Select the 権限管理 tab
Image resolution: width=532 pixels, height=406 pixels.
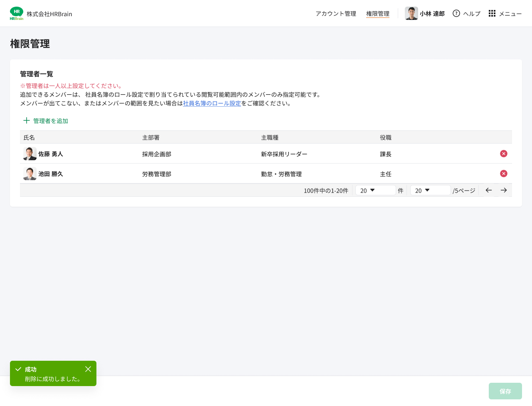click(377, 13)
